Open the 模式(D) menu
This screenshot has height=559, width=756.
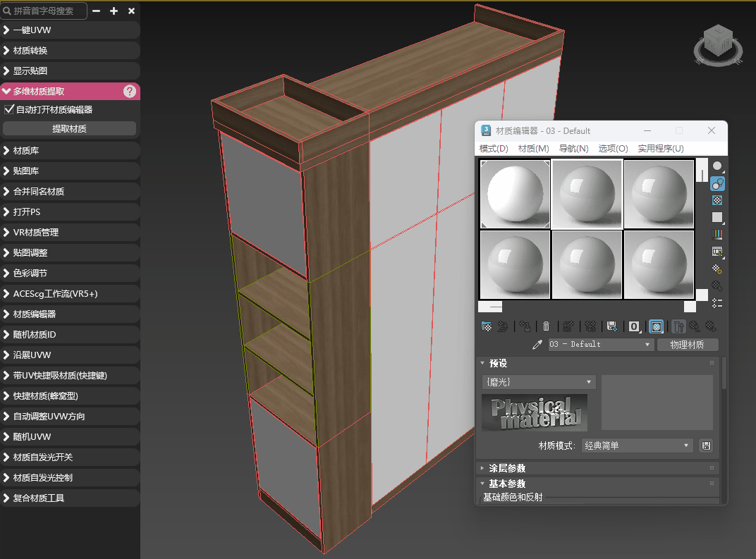[x=494, y=149]
